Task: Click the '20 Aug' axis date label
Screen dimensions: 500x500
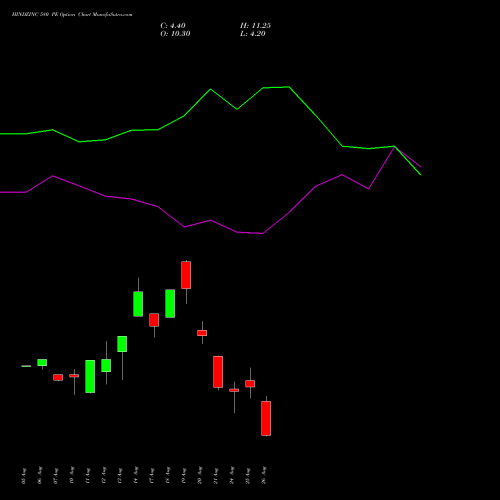Action: click(199, 476)
